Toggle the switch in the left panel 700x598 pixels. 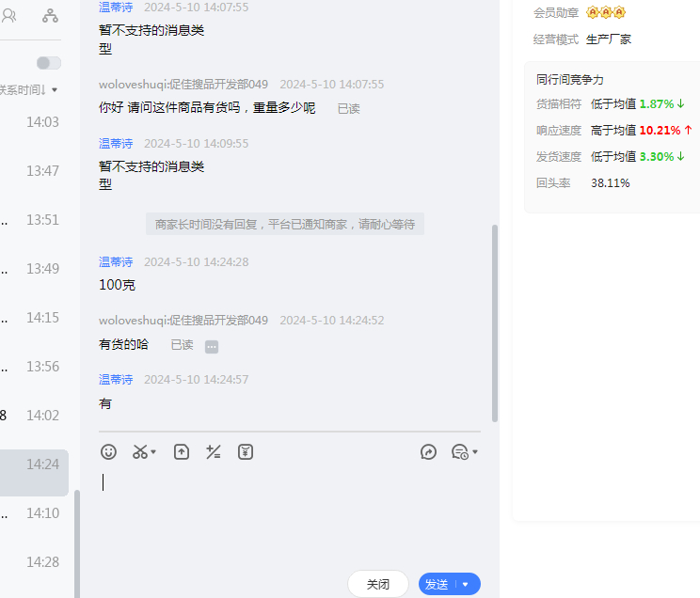48,63
